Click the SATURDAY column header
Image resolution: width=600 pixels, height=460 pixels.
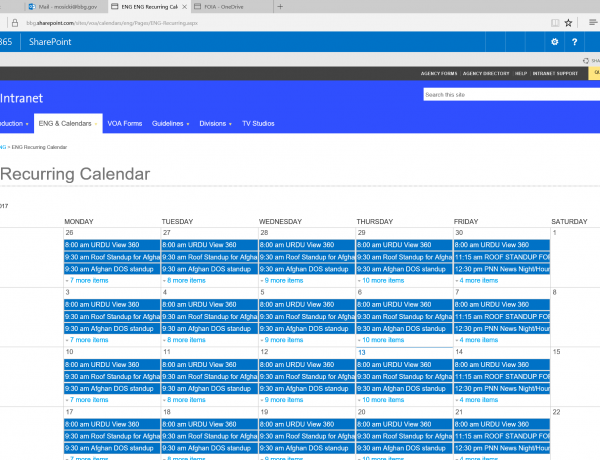569,222
